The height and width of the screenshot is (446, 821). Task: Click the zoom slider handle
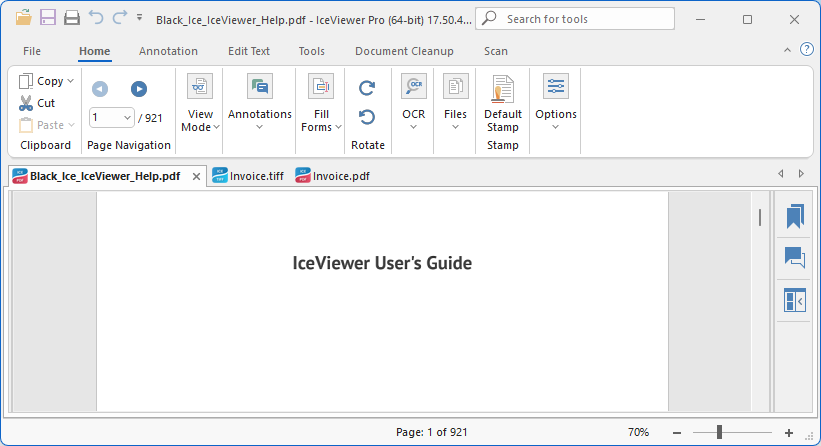click(x=719, y=432)
